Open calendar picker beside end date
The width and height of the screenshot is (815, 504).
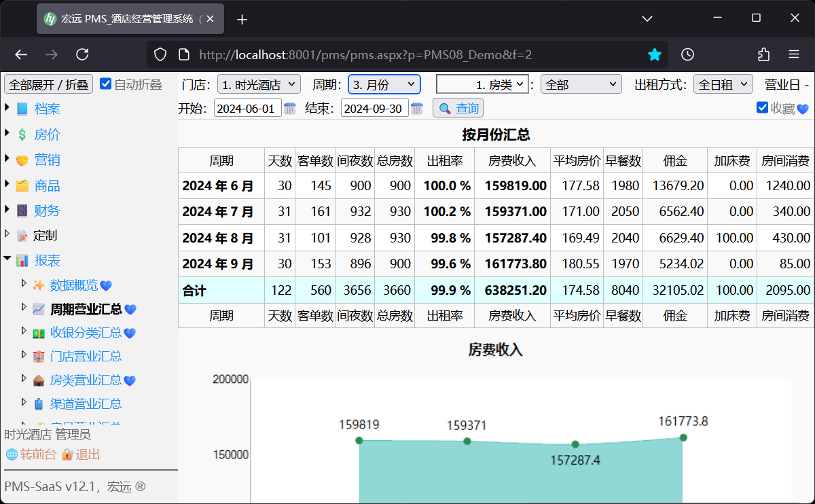[x=417, y=109]
